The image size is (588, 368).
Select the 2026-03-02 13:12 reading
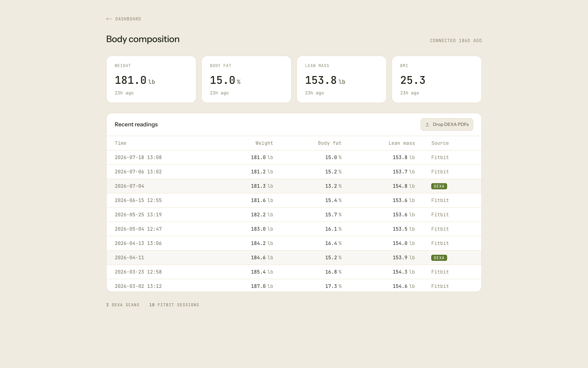tap(294, 285)
